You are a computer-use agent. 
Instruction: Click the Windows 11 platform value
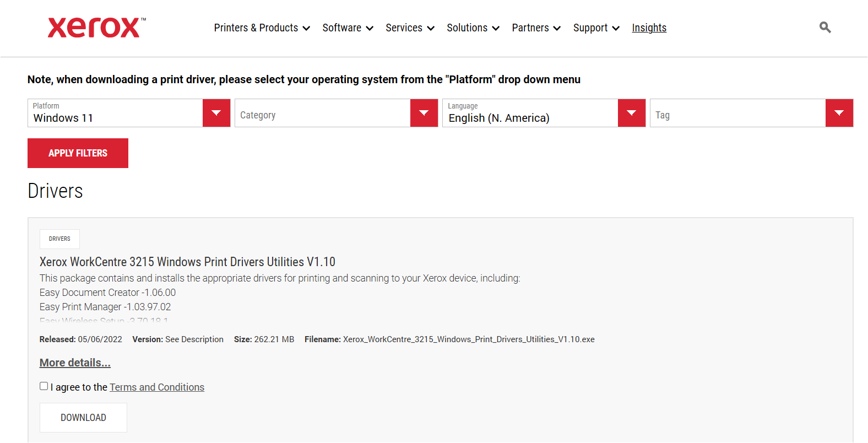coord(63,118)
